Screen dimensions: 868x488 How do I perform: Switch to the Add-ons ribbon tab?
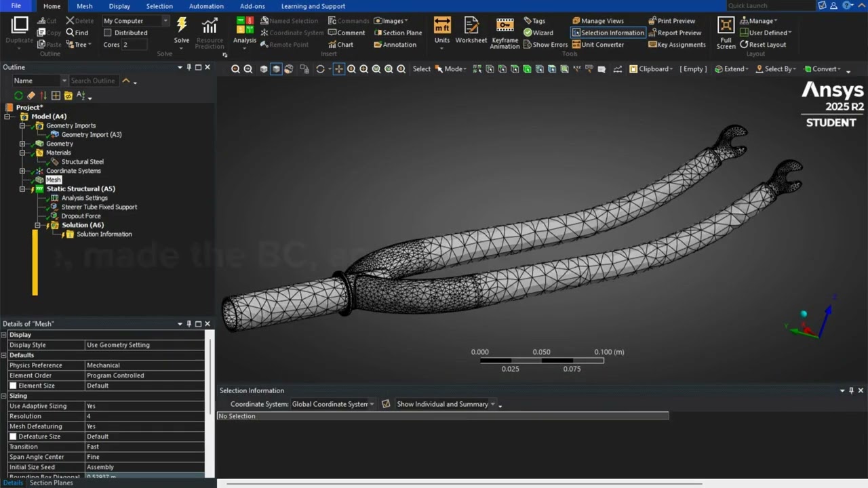point(252,6)
